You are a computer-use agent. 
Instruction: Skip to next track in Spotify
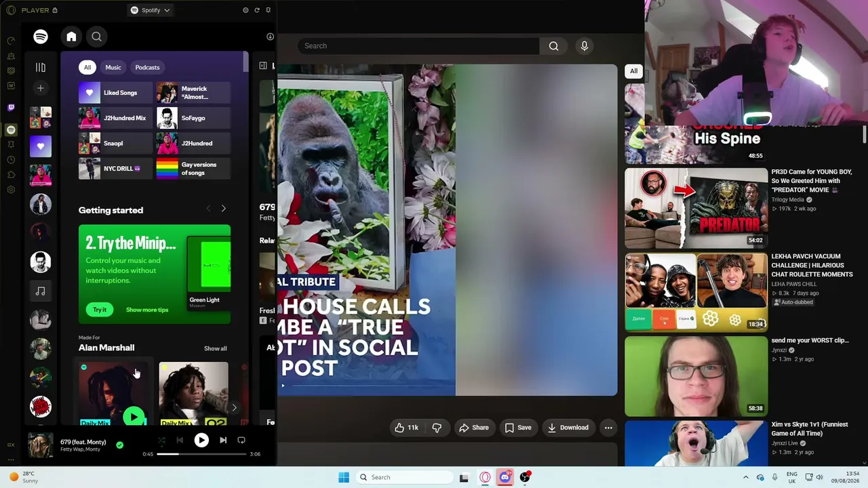(x=223, y=441)
